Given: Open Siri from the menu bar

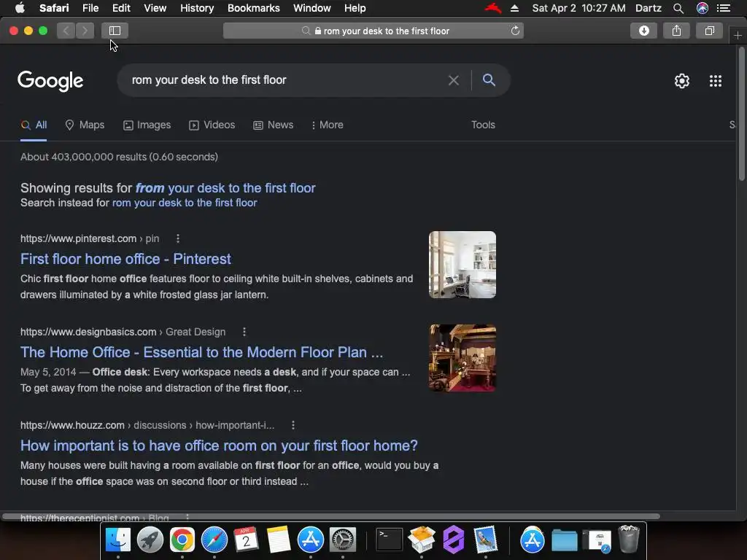Looking at the screenshot, I should [703, 8].
